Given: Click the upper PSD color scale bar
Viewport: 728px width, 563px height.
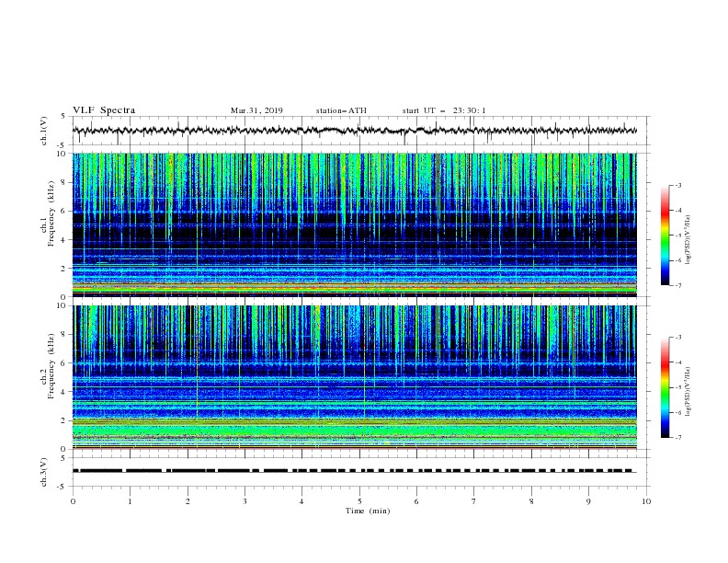Looking at the screenshot, I should [665, 236].
